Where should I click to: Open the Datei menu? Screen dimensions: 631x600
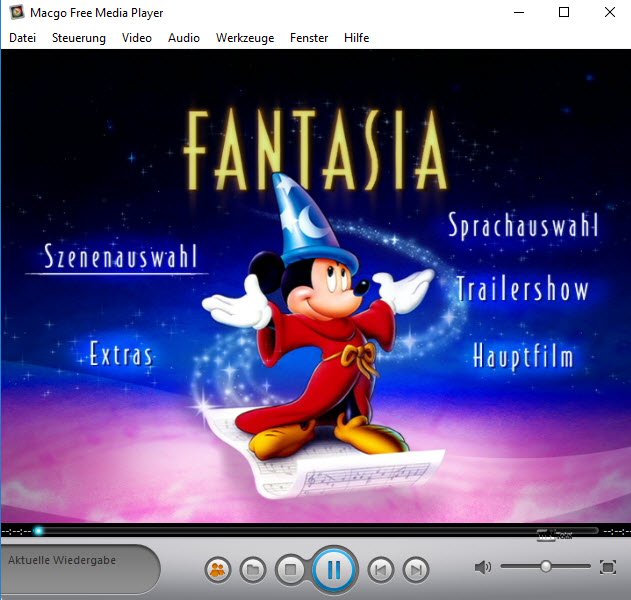tap(23, 38)
